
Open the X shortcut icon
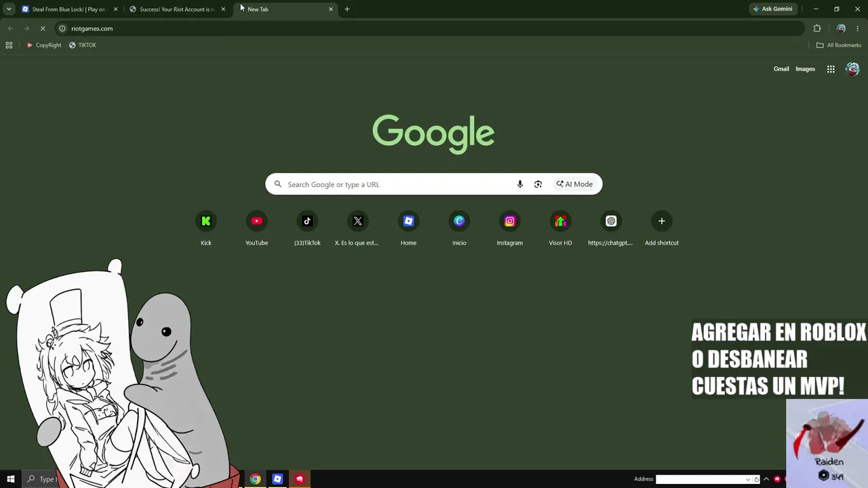[358, 221]
